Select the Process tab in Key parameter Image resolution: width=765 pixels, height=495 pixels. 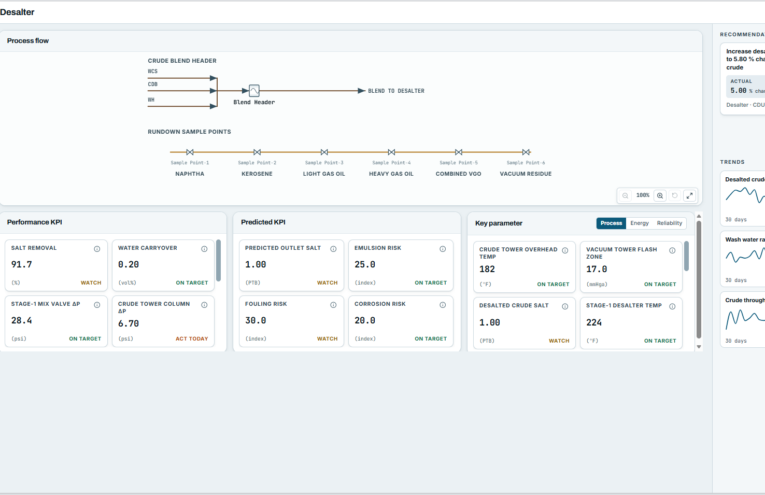[x=611, y=223]
